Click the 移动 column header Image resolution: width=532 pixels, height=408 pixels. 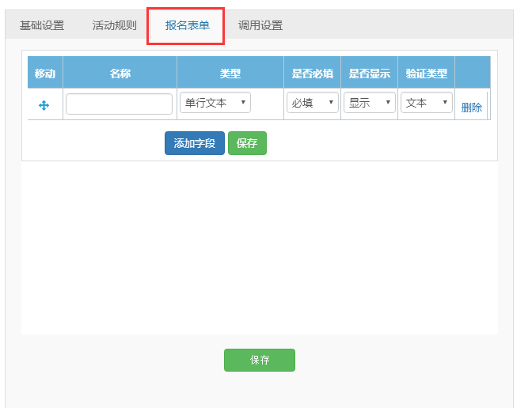click(x=45, y=74)
